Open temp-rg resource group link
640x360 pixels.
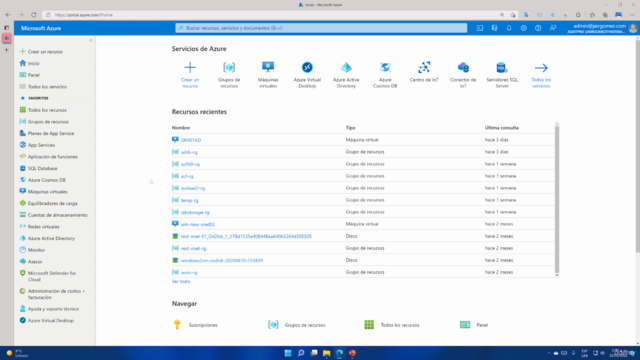tap(189, 200)
